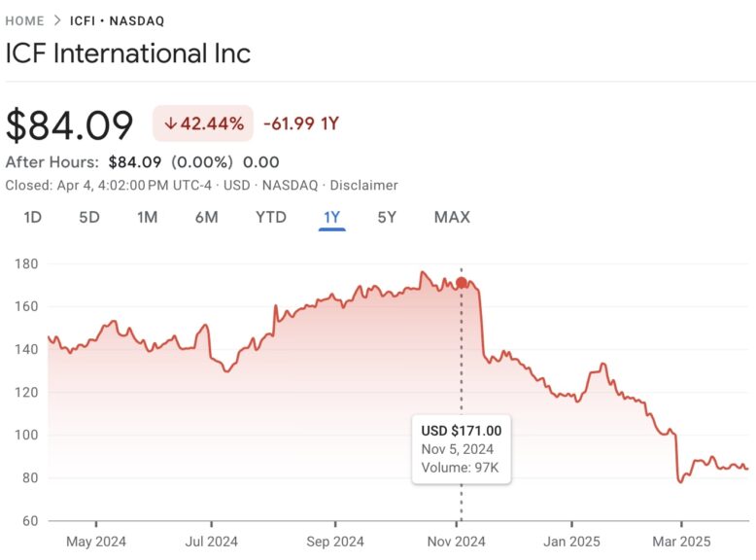Click the $84.09 current price
The image size is (756, 560).
tap(70, 125)
